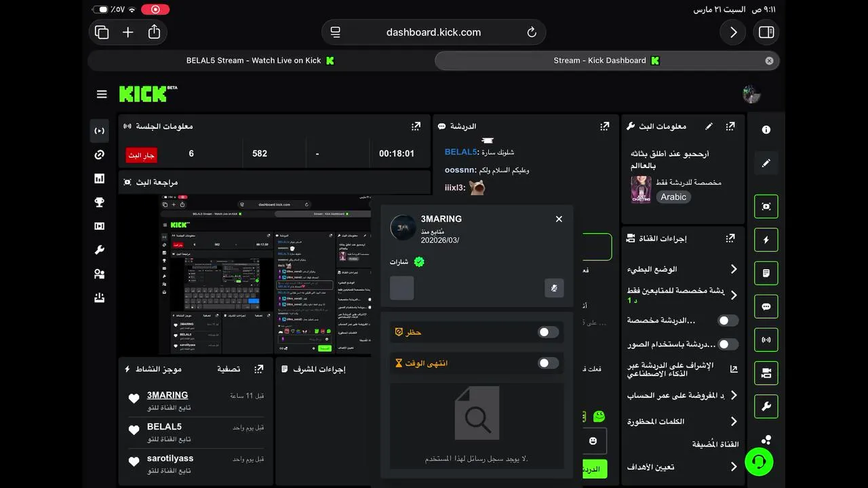Click the filter (تصفية) button in activity feed
The width and height of the screenshot is (868, 488).
(229, 369)
